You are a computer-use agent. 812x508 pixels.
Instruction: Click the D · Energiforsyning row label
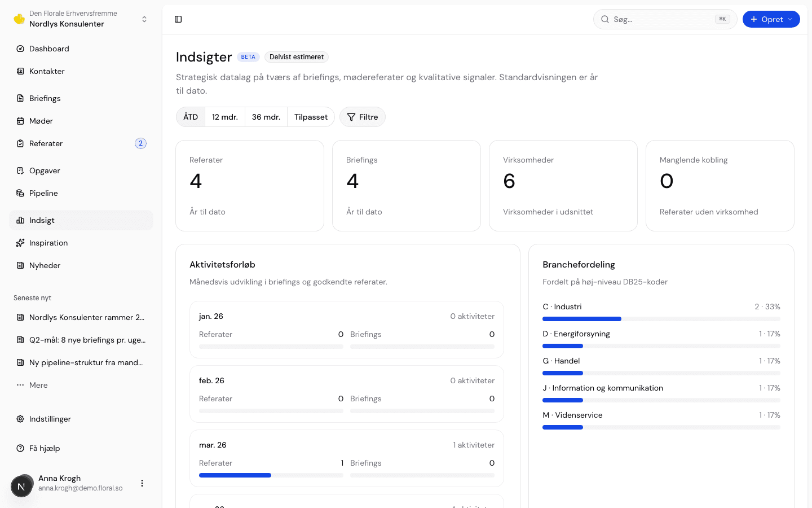tap(576, 334)
